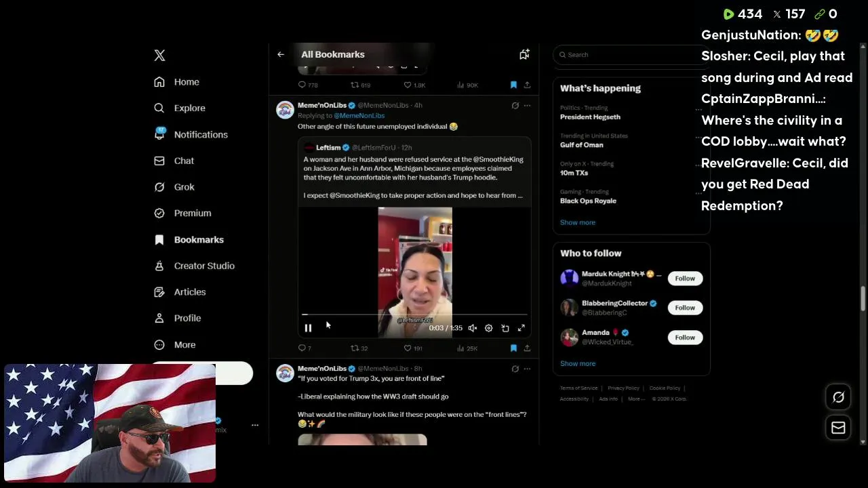This screenshot has height=488, width=868.
Task: Follow Marduk Knight
Action: 685,279
